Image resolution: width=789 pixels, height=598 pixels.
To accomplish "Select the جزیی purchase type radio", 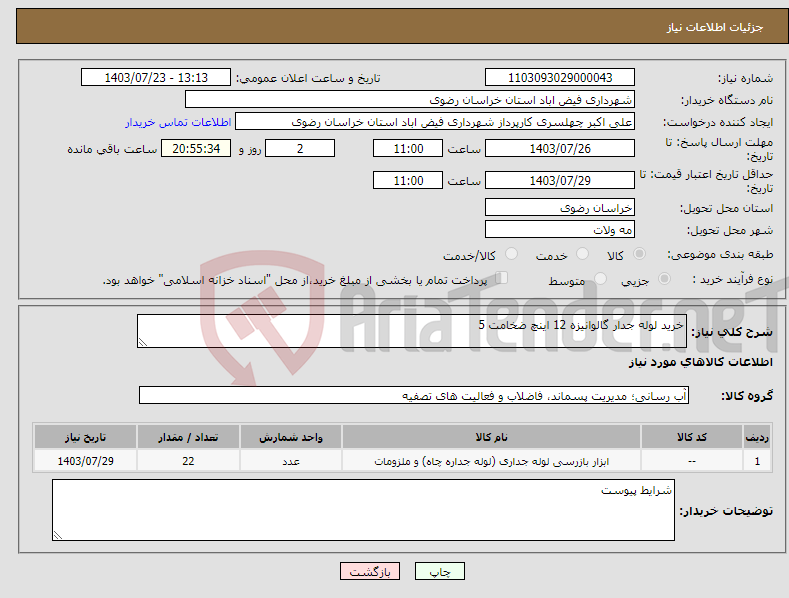I will [664, 278].
